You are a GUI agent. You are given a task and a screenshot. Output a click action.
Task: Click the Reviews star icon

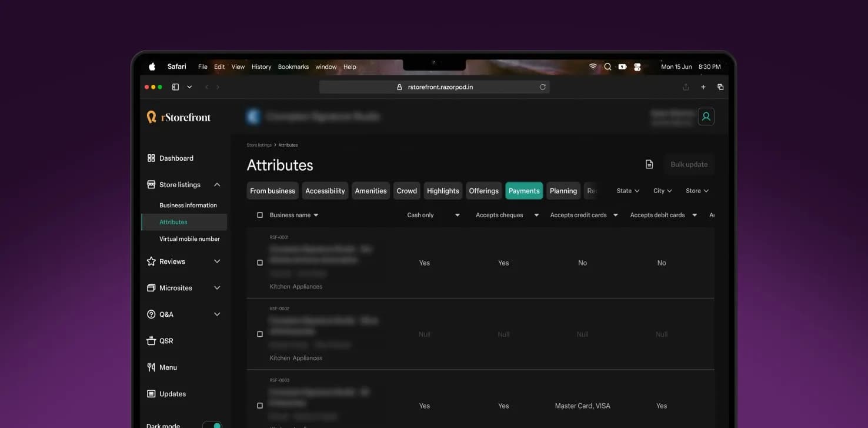point(151,261)
